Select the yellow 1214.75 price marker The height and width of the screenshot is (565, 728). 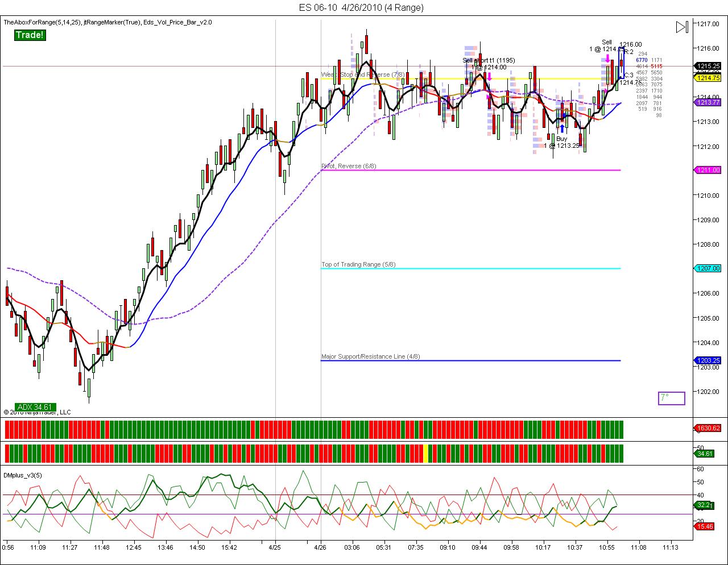point(708,78)
